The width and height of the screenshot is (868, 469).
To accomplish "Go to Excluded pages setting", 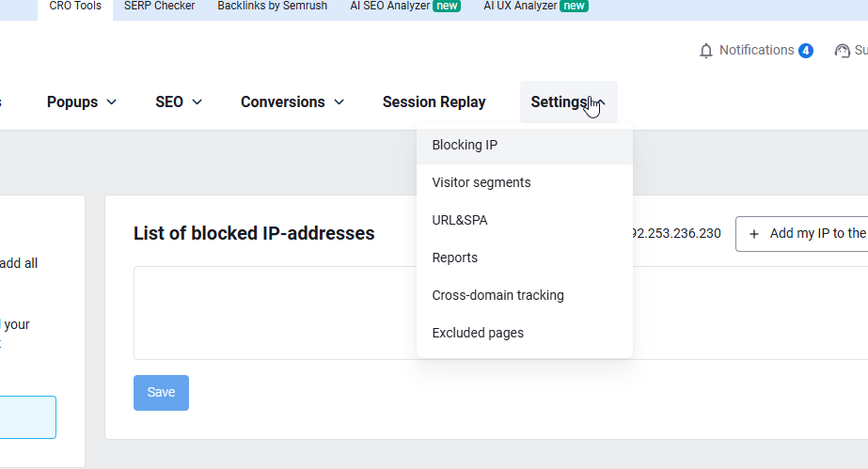I will click(524, 333).
